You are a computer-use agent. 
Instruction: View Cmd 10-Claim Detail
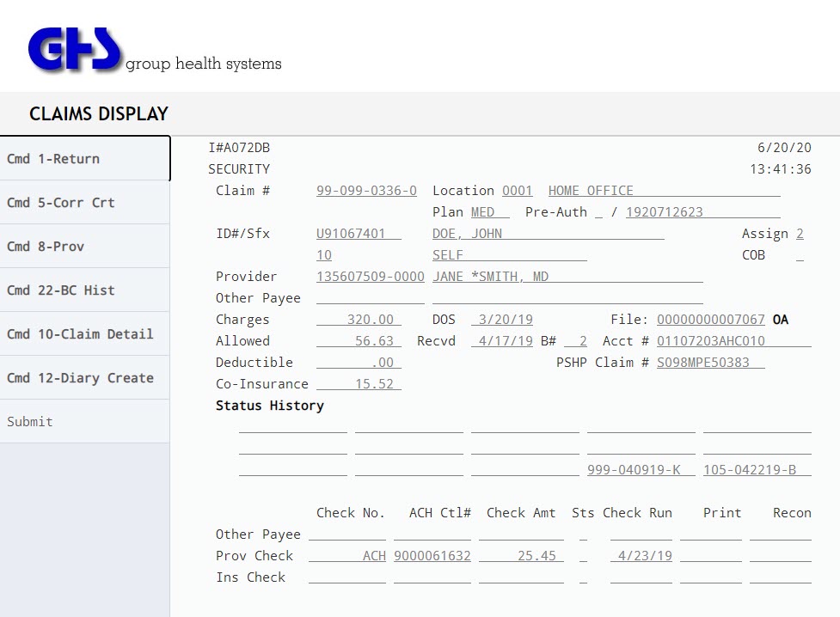84,334
